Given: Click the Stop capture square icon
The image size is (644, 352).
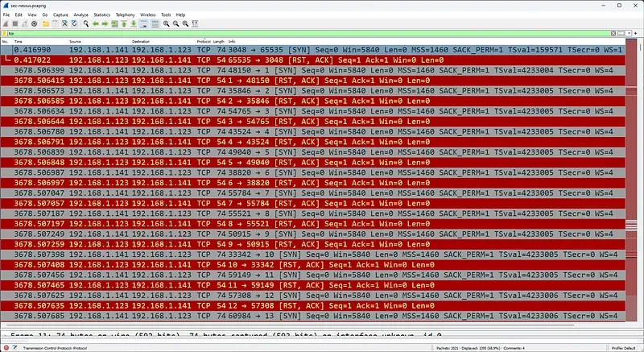Looking at the screenshot, I should tap(15, 24).
